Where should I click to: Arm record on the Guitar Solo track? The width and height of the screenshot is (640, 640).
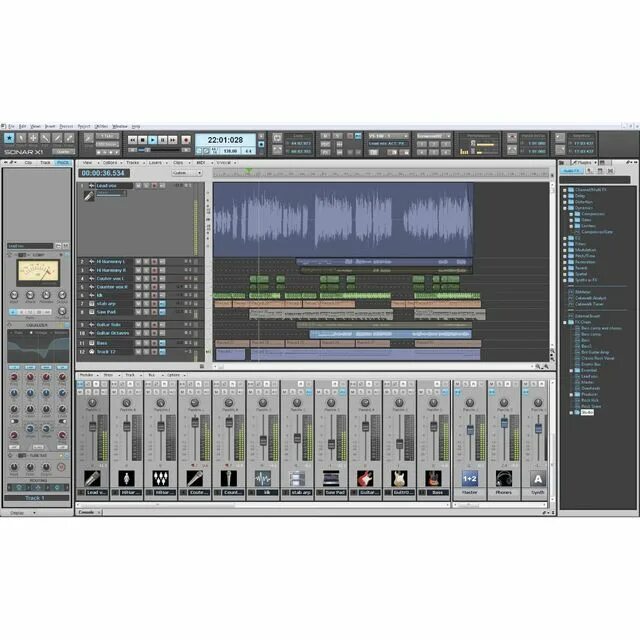pyautogui.click(x=154, y=325)
